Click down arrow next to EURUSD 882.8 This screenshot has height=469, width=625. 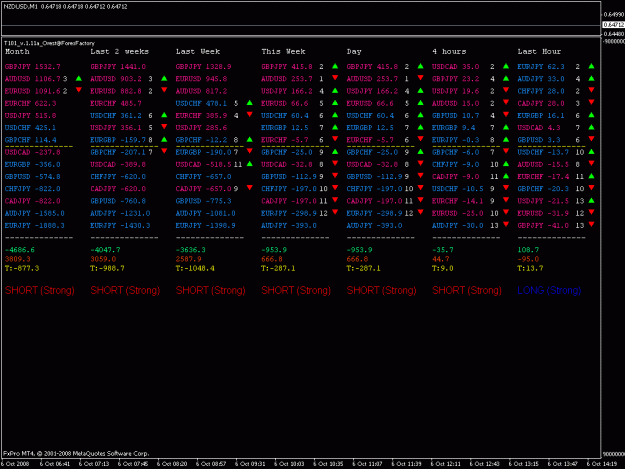click(164, 90)
